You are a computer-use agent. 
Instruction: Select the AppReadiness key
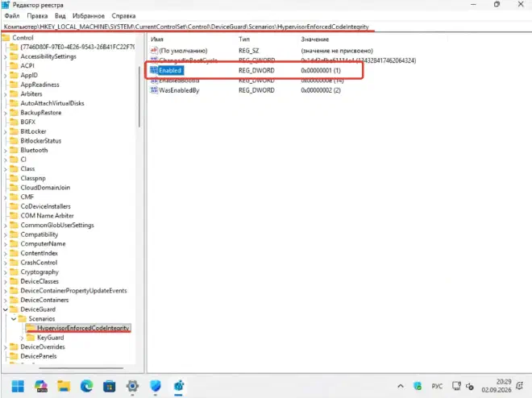click(39, 85)
